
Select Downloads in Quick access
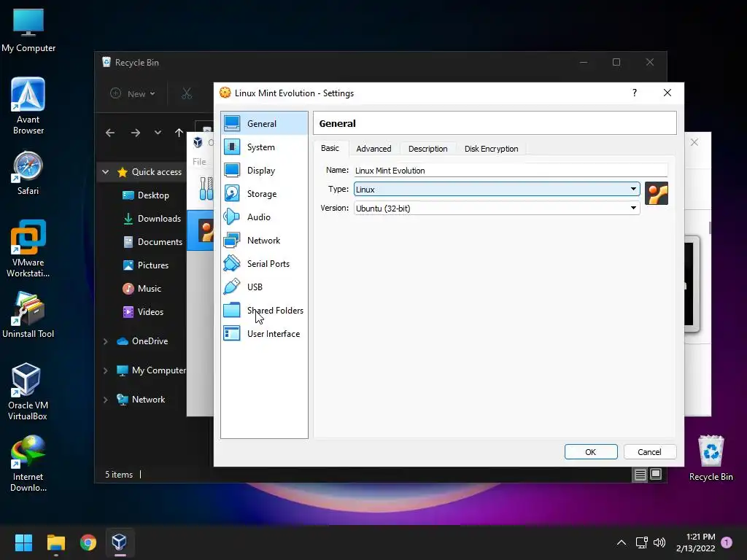[x=152, y=219]
